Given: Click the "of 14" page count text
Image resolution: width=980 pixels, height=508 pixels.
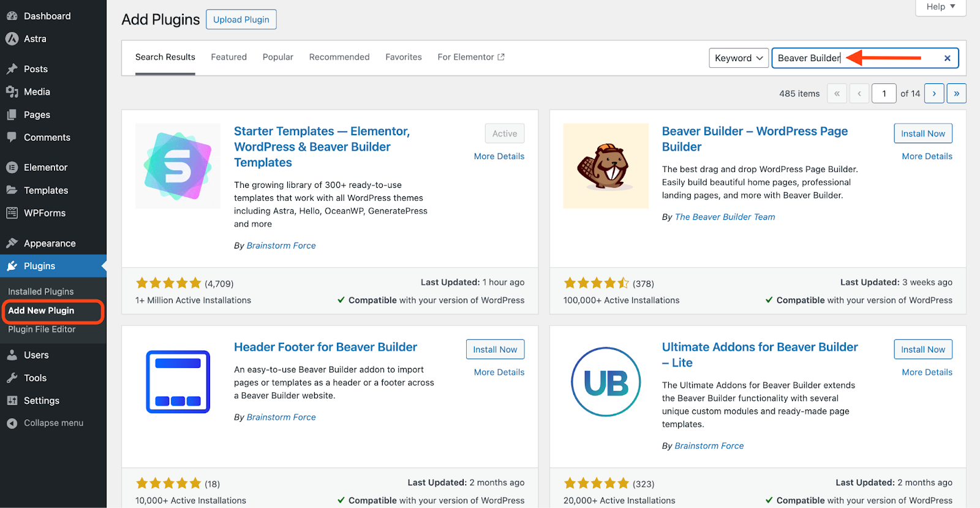Looking at the screenshot, I should [910, 94].
